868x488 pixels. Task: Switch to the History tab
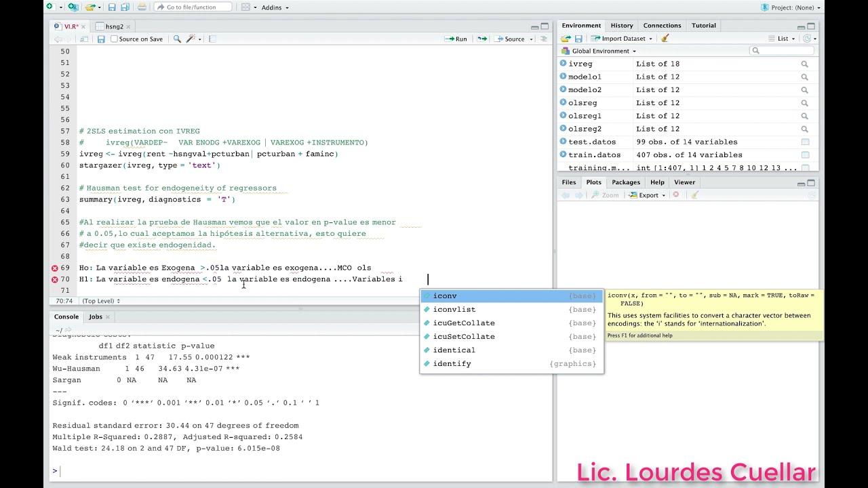point(622,26)
